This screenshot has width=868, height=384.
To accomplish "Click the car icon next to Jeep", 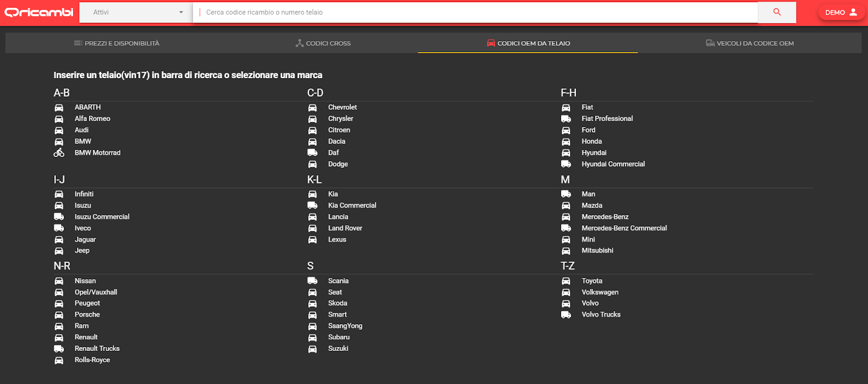I will [59, 251].
